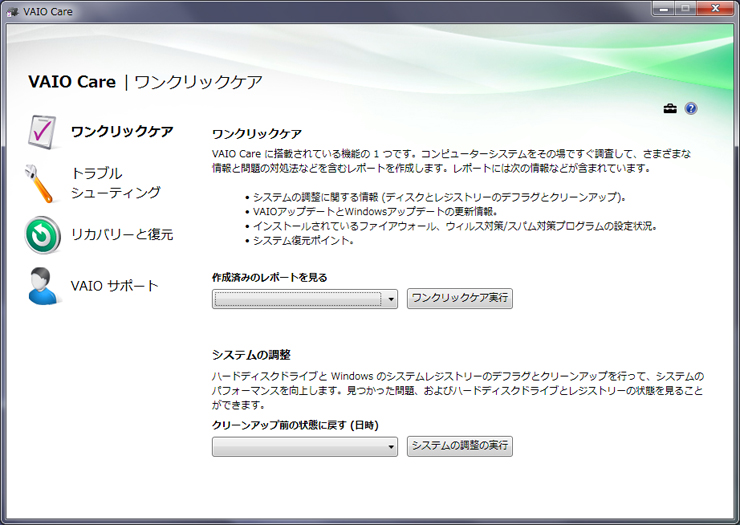The image size is (740, 525).
Task: Click the green Recovery and Restore icon
Action: [x=42, y=235]
